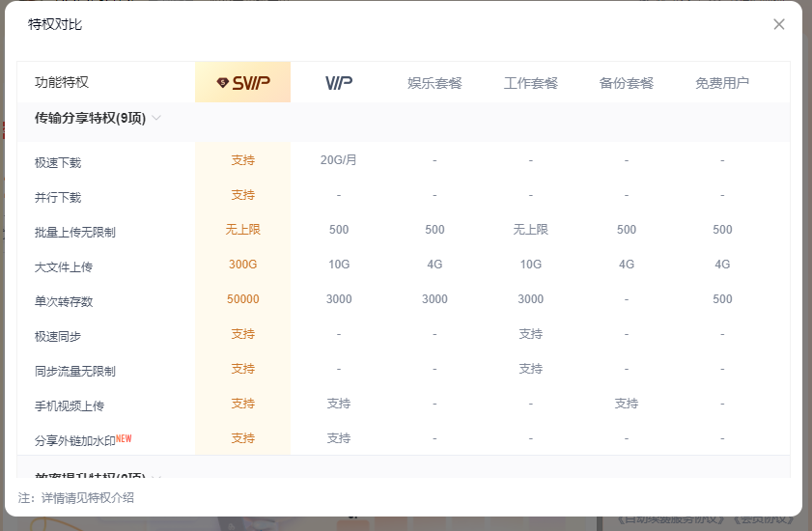Click the 详情请见特权介绍 note text
Screen dimensions: 812x531
(87, 498)
